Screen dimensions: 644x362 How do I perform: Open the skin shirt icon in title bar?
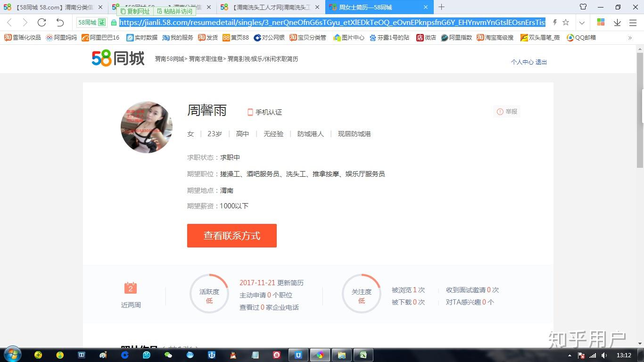[583, 7]
